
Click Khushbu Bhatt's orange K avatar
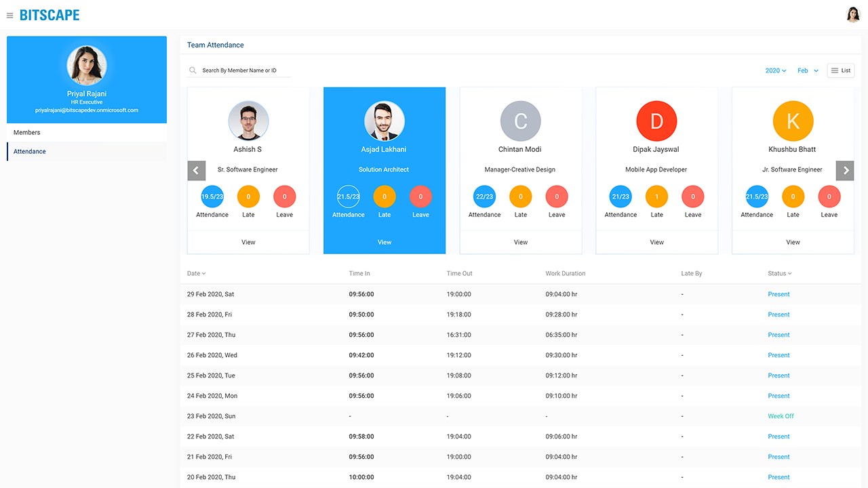[x=793, y=121]
